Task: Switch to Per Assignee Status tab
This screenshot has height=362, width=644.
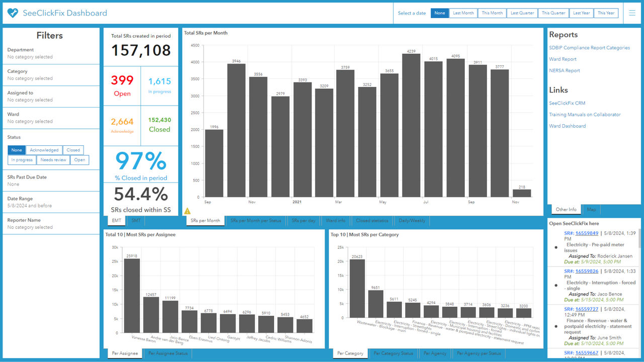Action: point(168,353)
